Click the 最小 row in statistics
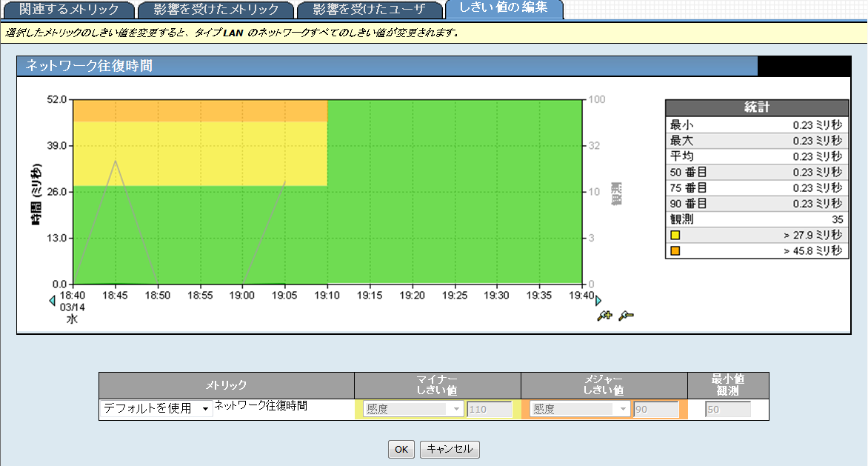The width and height of the screenshot is (868, 466). pyautogui.click(x=757, y=125)
